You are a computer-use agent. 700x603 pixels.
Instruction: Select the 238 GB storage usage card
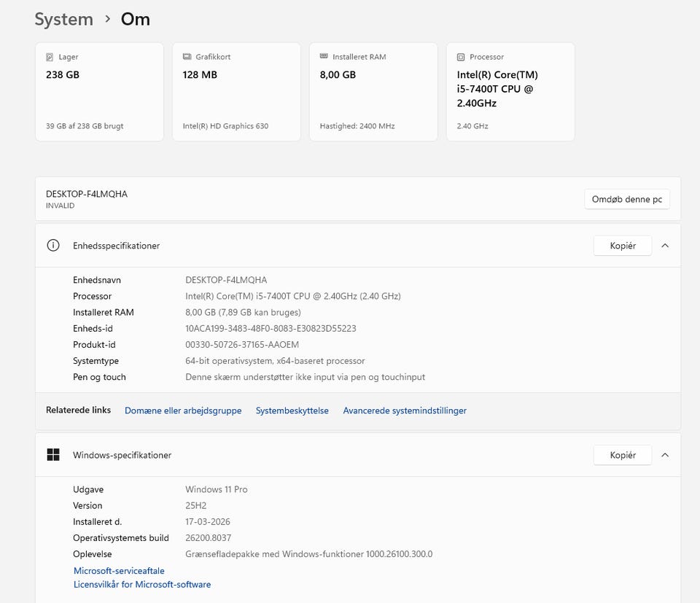point(99,92)
